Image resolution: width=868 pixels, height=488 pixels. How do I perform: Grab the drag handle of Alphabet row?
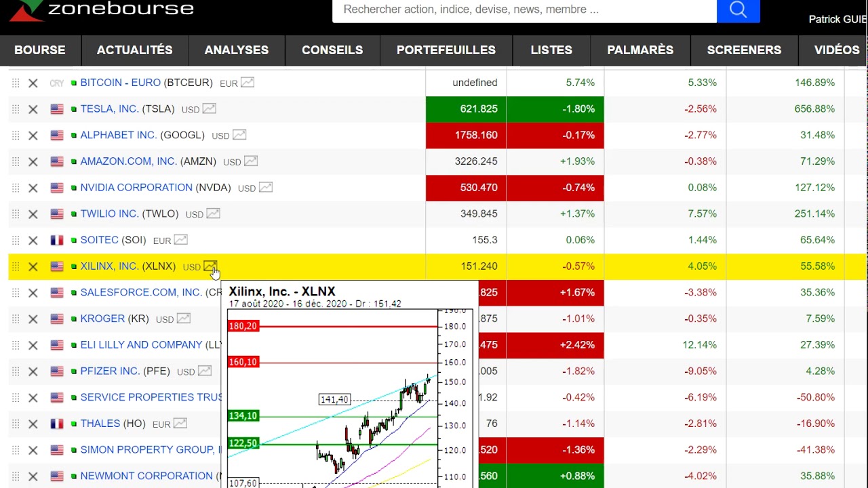coord(15,136)
